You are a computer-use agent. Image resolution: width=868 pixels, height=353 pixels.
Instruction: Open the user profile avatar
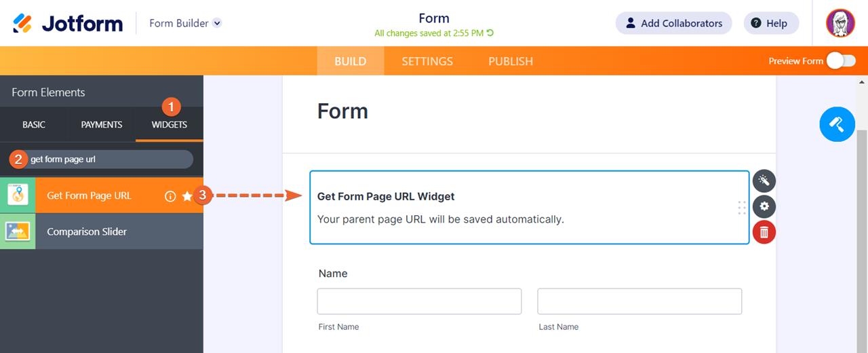tap(840, 23)
